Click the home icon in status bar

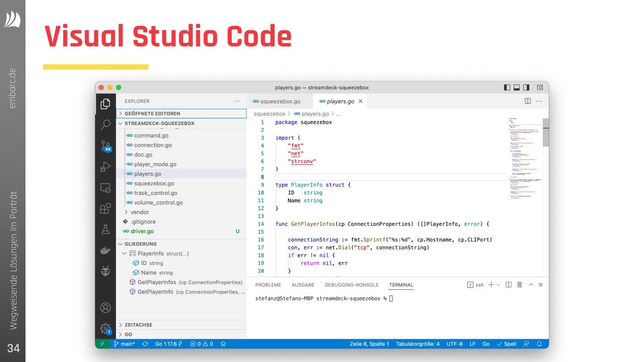pyautogui.click(x=223, y=344)
